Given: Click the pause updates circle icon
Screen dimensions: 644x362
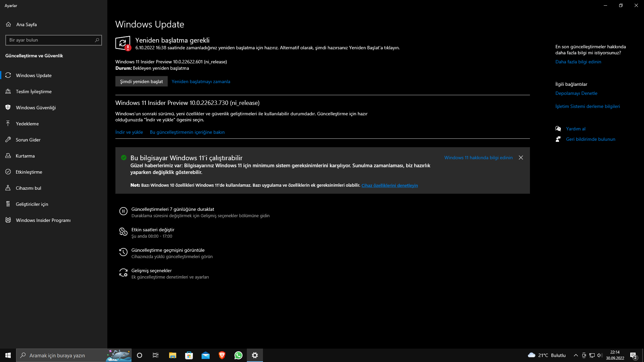Looking at the screenshot, I should coord(123,211).
